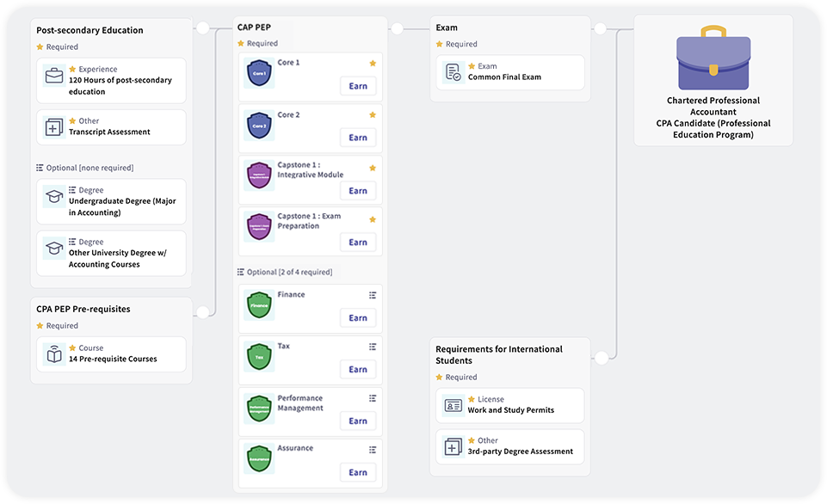
Task: Open the Work and Study Permits item
Action: click(510, 405)
